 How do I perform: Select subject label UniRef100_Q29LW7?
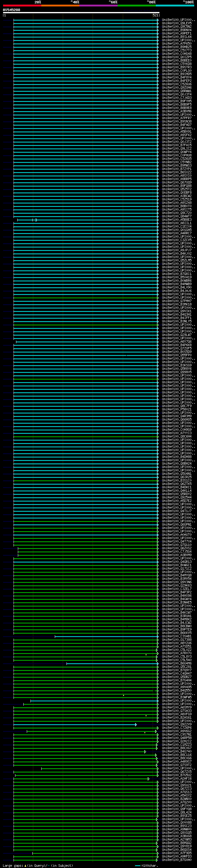pos(176,335)
